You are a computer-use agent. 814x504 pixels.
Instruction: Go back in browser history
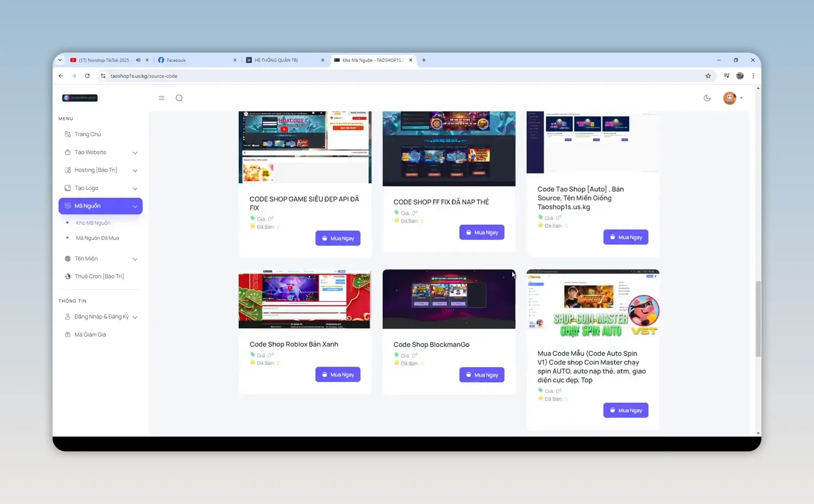click(61, 76)
